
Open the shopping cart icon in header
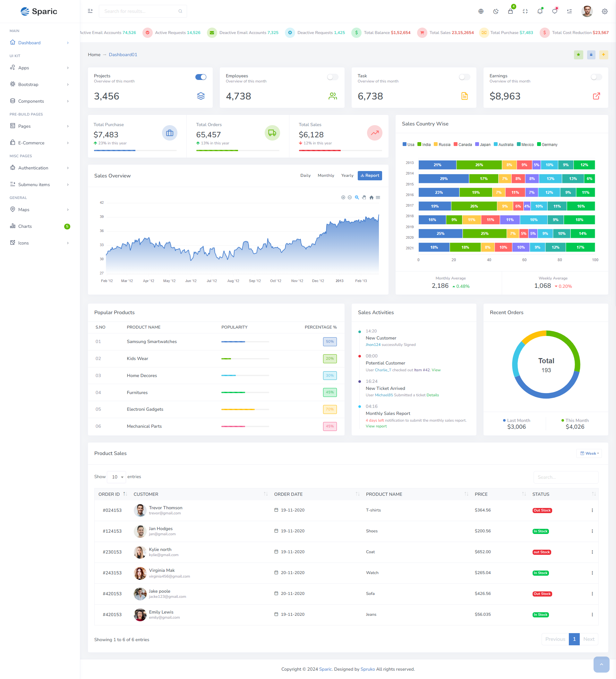point(510,12)
